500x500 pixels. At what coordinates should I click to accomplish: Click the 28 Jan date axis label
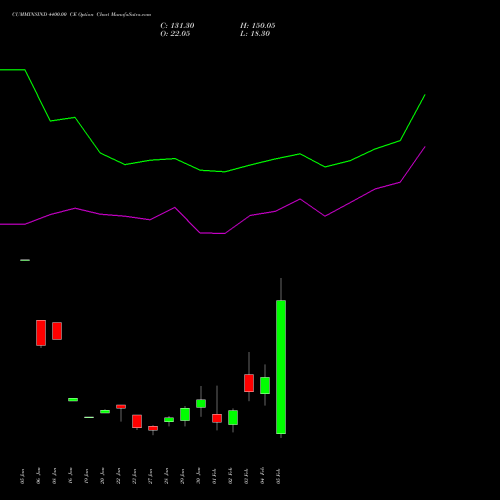166,476
